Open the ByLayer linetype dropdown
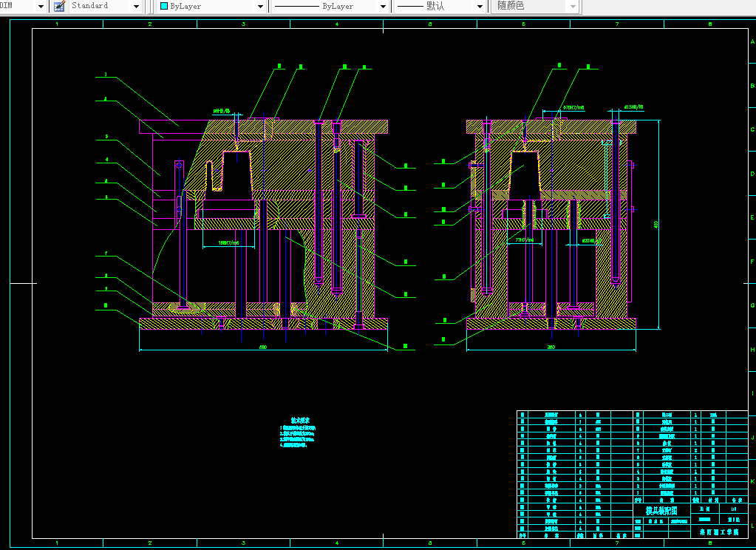This screenshot has height=550, width=756. coord(383,6)
